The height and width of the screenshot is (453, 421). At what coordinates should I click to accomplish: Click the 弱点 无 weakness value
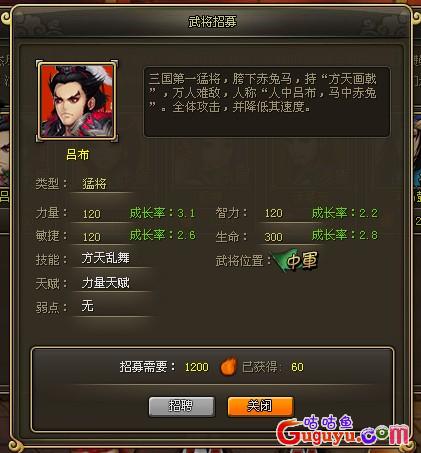[x=88, y=306]
